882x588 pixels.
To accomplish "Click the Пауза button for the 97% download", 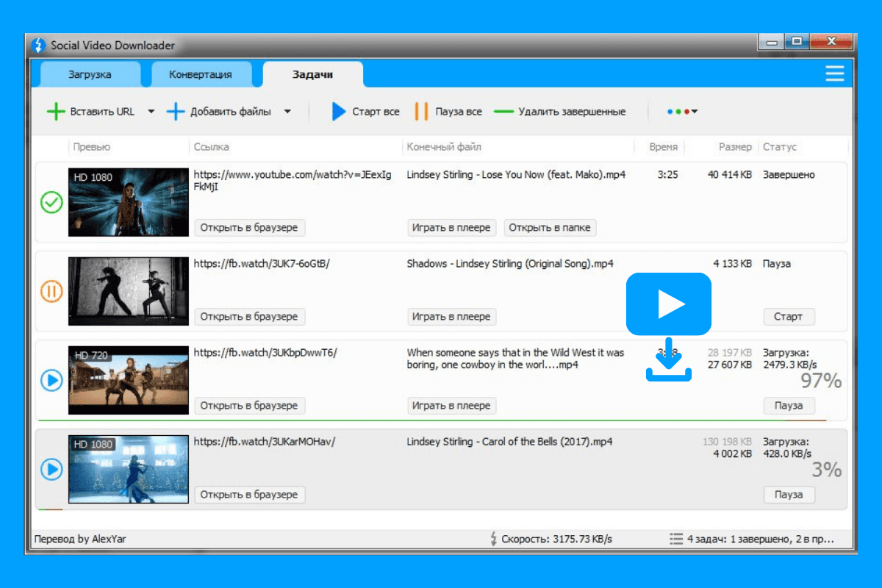I will (789, 406).
